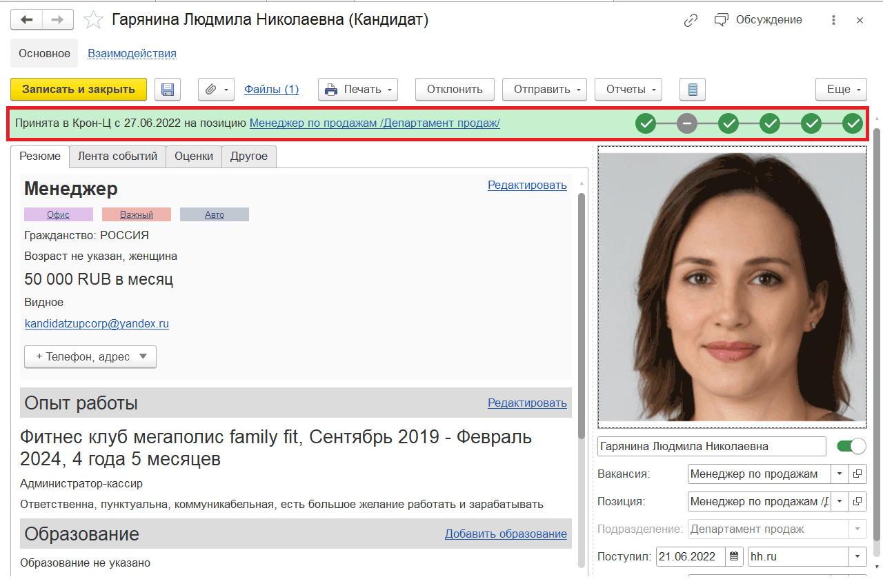This screenshot has height=588, width=883.
Task: Toggle the green switch beside candidate name
Action: [851, 447]
